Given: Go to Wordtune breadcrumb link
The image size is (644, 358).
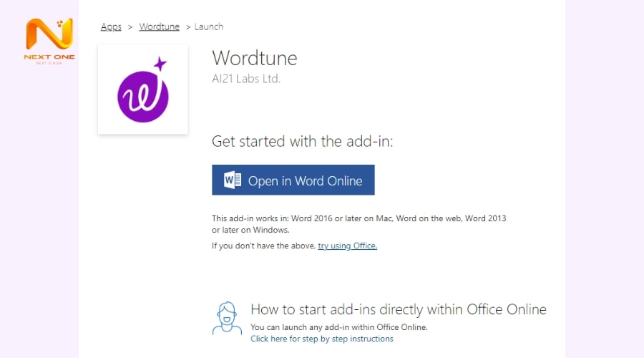Looking at the screenshot, I should (160, 26).
